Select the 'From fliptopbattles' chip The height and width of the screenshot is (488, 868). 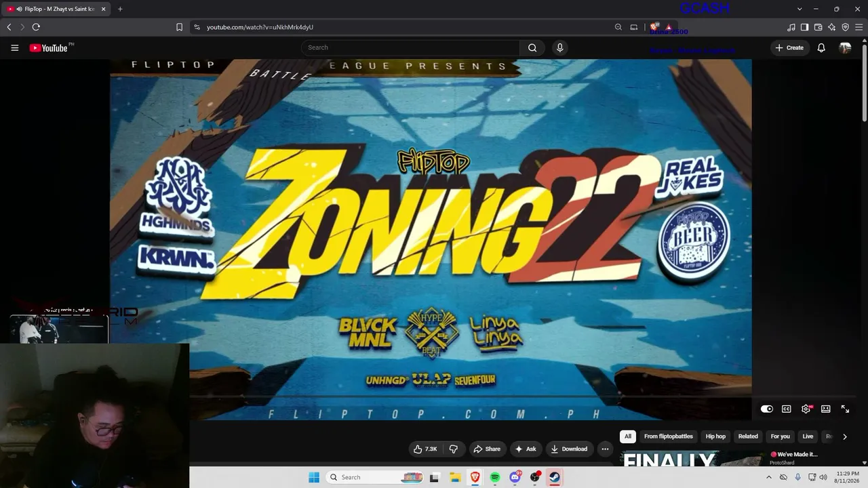[669, 436]
